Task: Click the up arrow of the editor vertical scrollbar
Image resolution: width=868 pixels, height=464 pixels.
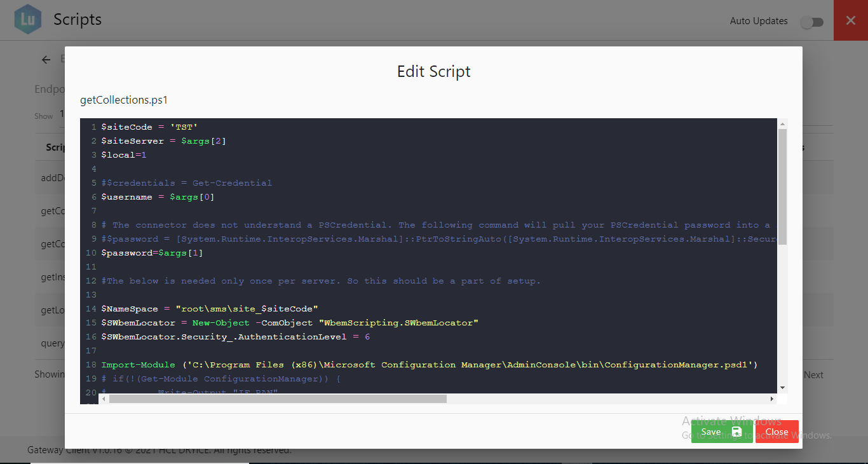Action: click(783, 123)
